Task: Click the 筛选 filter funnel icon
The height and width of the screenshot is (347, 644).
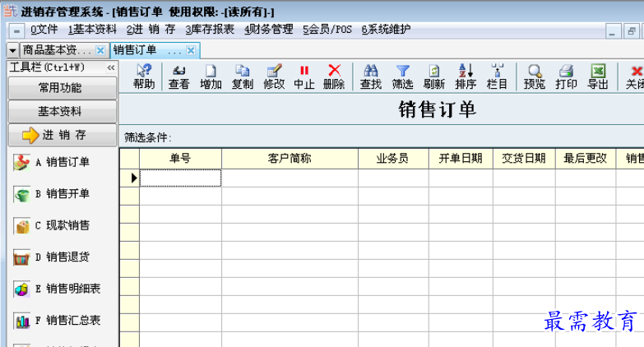Action: click(402, 76)
